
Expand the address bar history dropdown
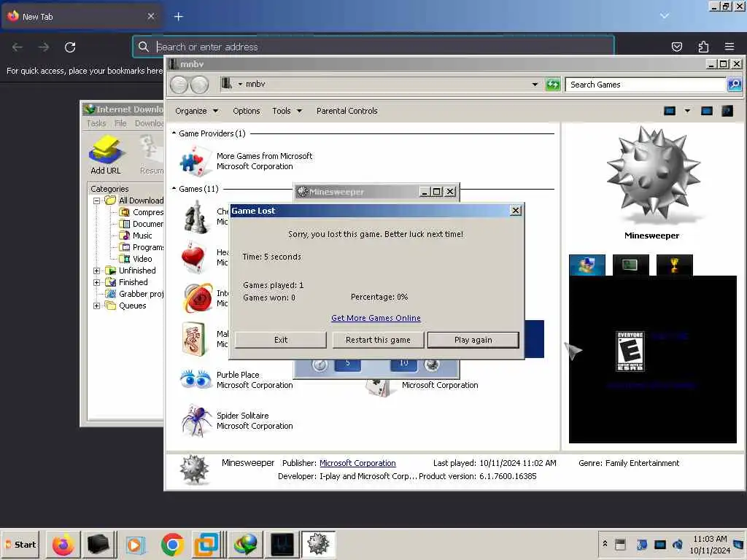tap(535, 85)
